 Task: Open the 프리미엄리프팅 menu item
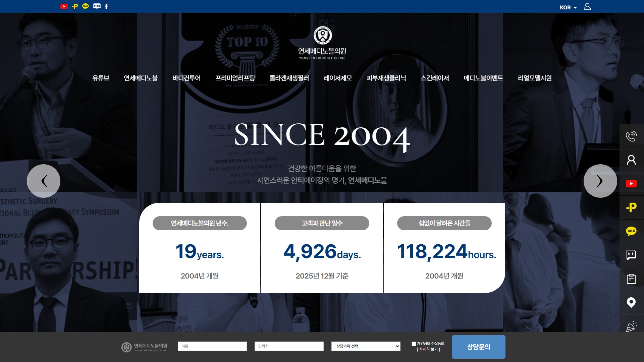click(x=235, y=78)
